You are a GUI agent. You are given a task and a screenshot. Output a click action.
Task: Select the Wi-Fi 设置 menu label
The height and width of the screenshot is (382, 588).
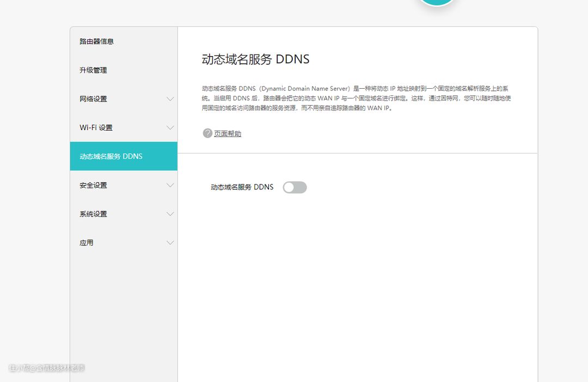[96, 128]
